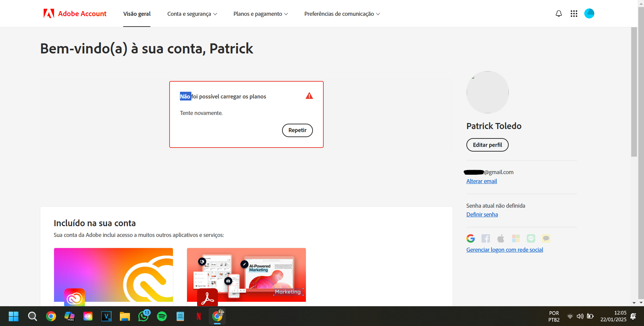The width and height of the screenshot is (644, 326).
Task: Click the Editar perfil button
Action: [x=488, y=145]
